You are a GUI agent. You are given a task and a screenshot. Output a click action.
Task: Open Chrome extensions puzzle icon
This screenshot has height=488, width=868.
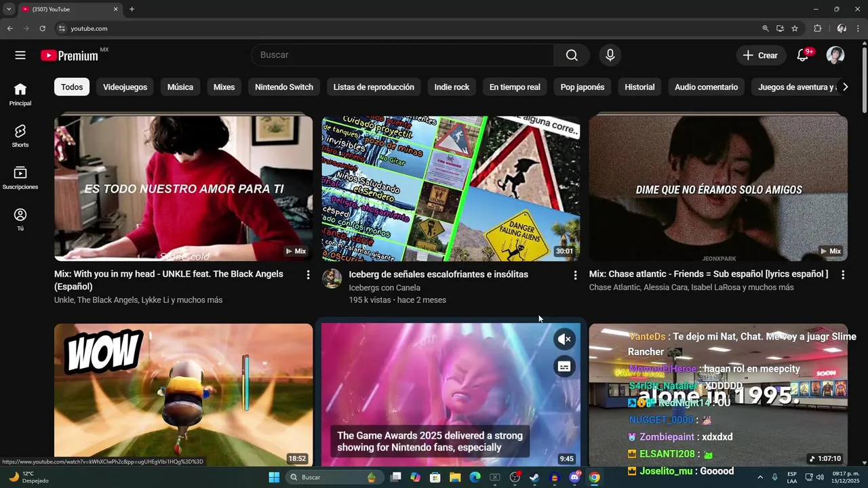click(x=818, y=28)
